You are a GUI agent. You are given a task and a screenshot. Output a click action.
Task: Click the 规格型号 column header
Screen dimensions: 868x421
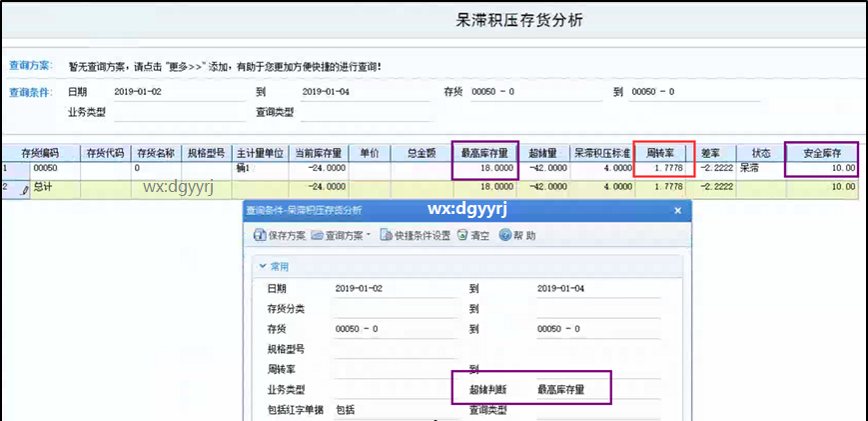click(207, 153)
